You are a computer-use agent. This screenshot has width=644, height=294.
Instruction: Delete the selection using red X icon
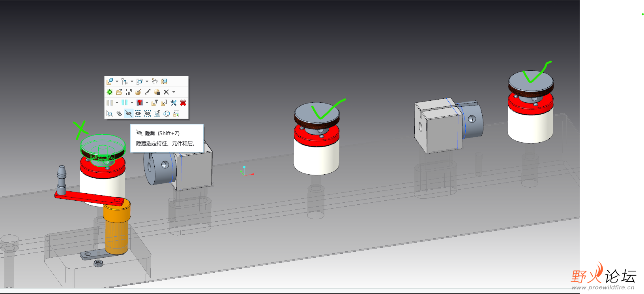pyautogui.click(x=183, y=103)
